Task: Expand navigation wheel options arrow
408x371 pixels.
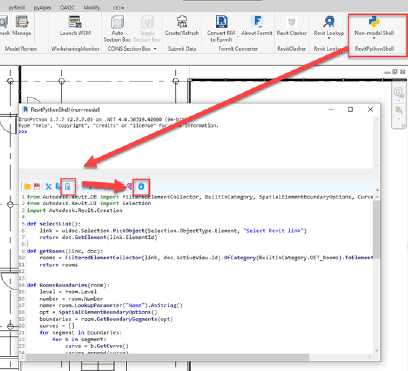Action: (x=399, y=100)
